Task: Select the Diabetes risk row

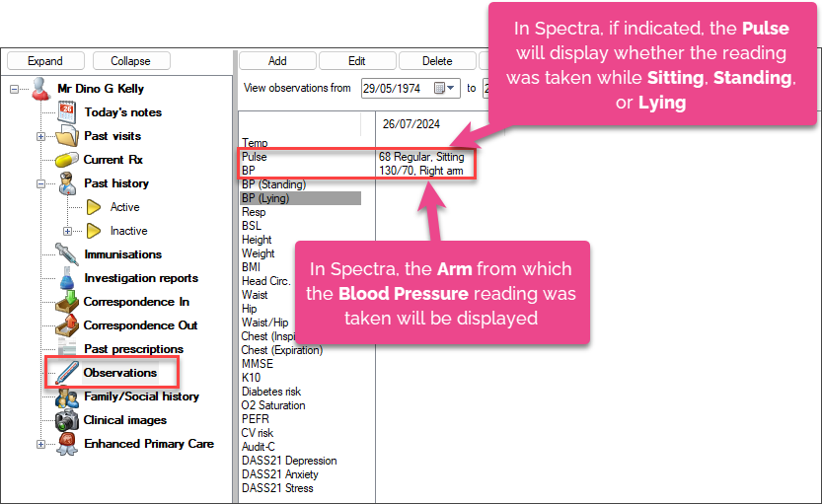Action: coord(271,392)
